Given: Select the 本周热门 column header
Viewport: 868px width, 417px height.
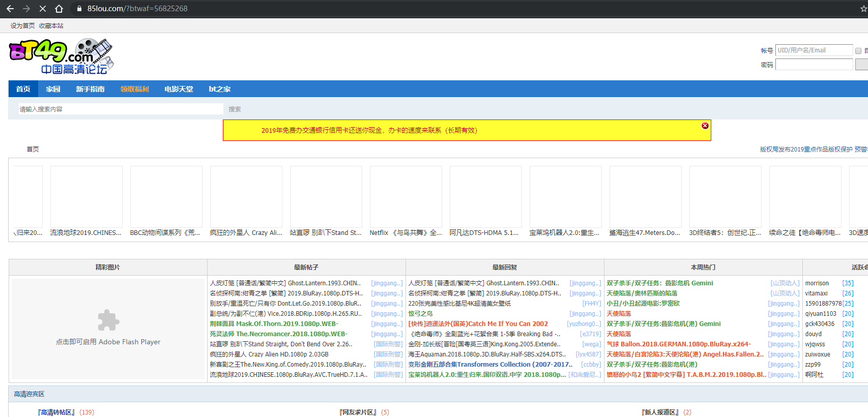Looking at the screenshot, I should [x=703, y=267].
